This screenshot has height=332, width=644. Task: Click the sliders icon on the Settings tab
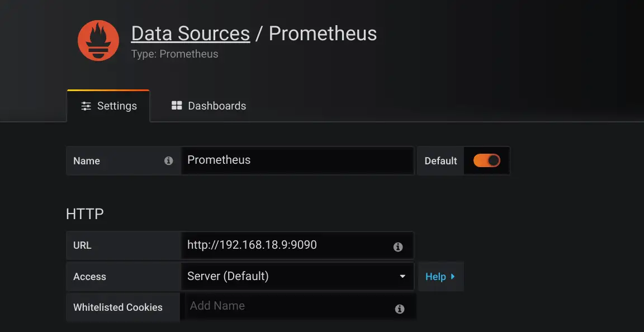tap(86, 105)
